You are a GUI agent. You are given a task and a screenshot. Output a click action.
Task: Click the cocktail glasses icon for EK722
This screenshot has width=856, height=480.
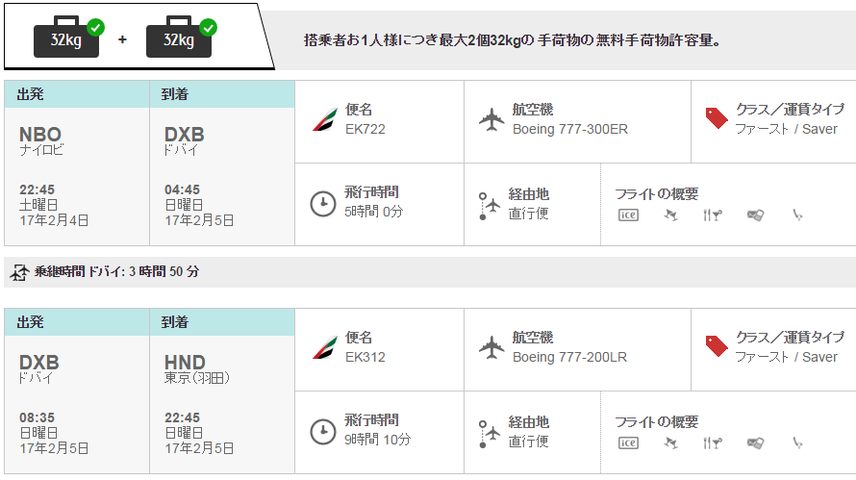[x=671, y=215]
